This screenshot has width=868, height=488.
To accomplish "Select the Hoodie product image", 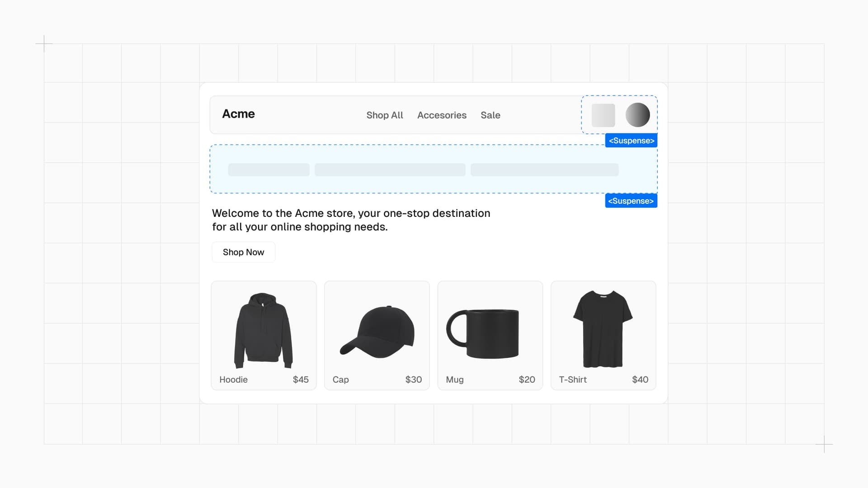I will pos(264,330).
